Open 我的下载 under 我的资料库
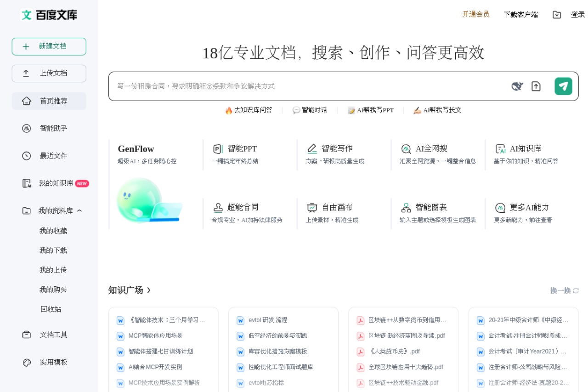Viewport: 588px width, 392px height. 53,250
